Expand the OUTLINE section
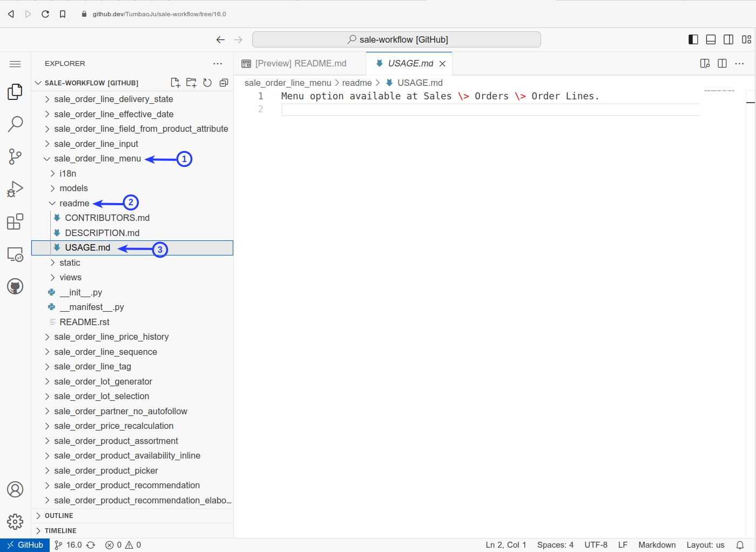This screenshot has height=552, width=756. pyautogui.click(x=59, y=516)
